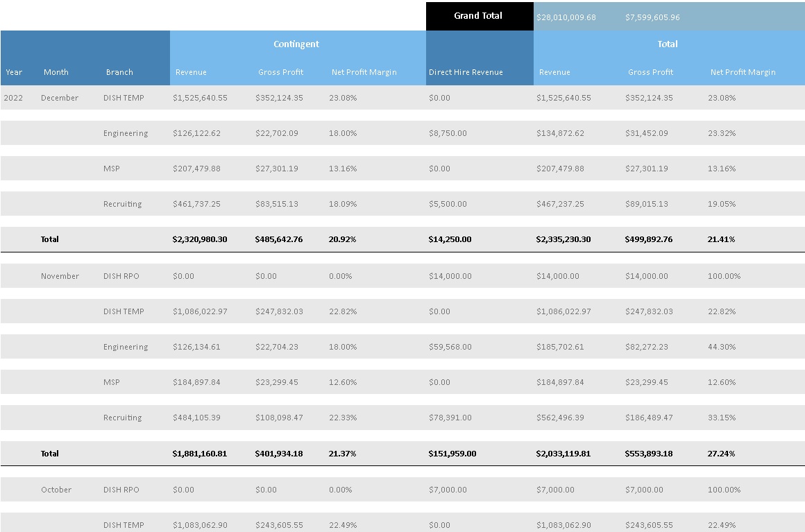This screenshot has width=805, height=532.
Task: Select the October month cell
Action: tap(56, 490)
